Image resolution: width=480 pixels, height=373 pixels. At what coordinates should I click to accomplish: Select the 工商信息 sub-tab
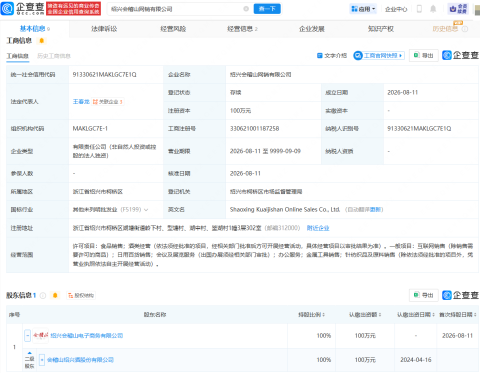[18, 56]
